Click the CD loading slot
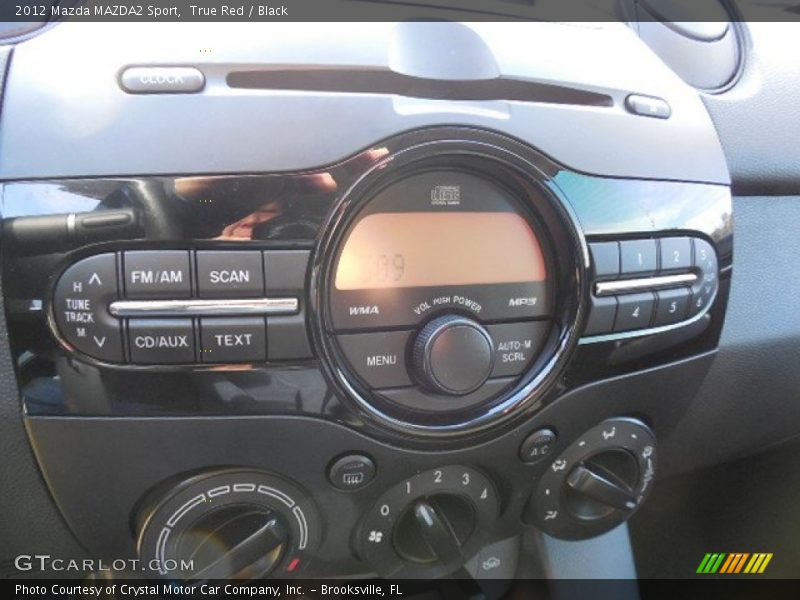This screenshot has width=800, height=600. pos(419,87)
